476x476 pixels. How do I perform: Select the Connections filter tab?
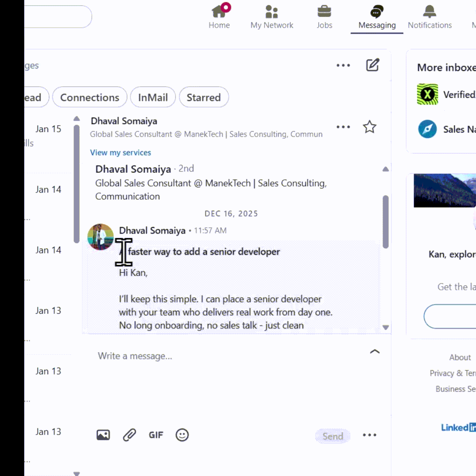point(89,97)
